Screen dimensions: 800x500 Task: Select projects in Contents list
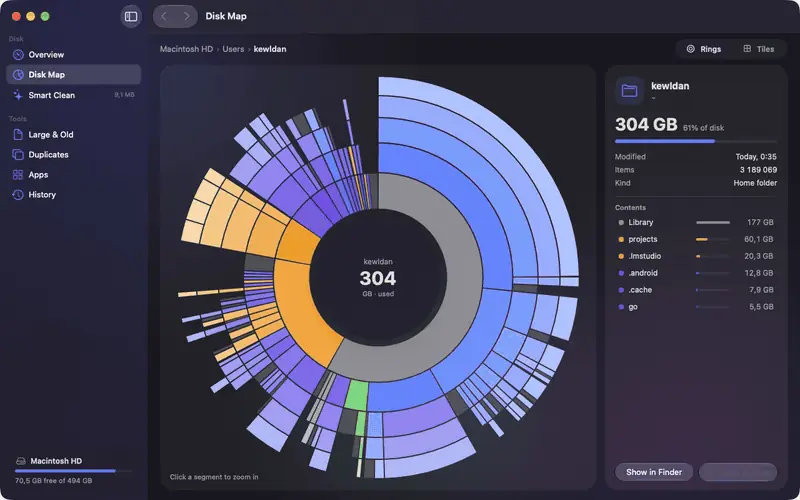pos(696,239)
